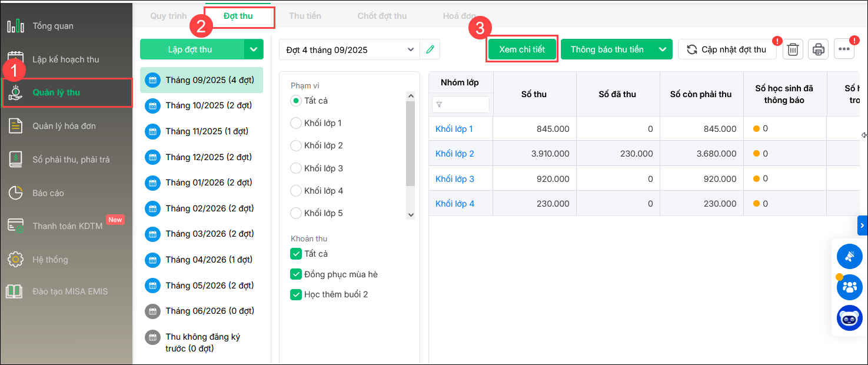The height and width of the screenshot is (365, 868).
Task: Click the Xem chi tiết button
Action: coord(522,49)
